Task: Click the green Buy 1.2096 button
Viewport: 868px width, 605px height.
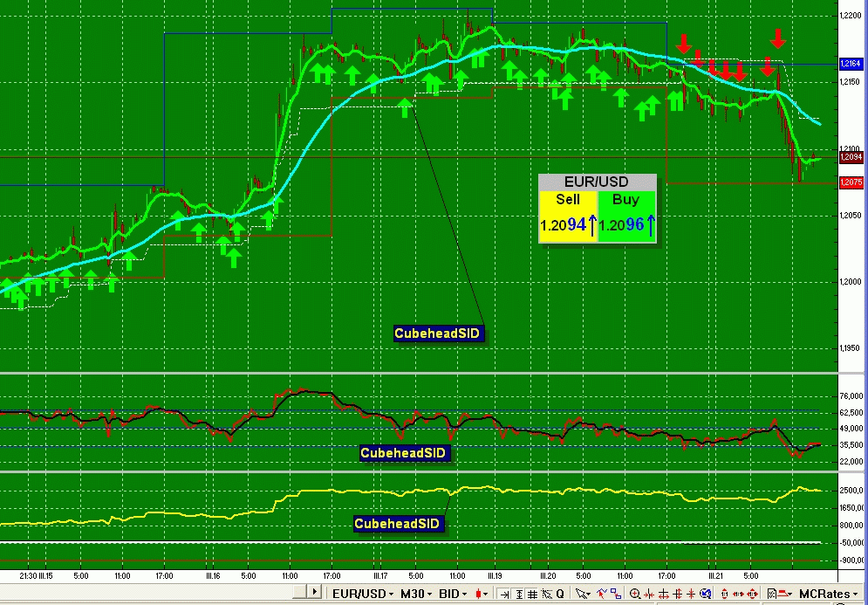Action: pos(626,217)
